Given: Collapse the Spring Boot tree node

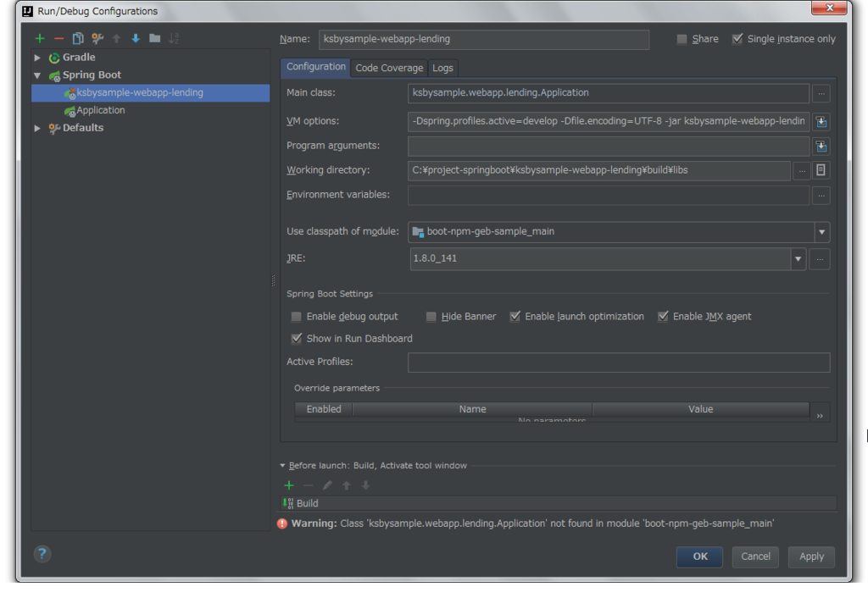Looking at the screenshot, I should [37, 75].
